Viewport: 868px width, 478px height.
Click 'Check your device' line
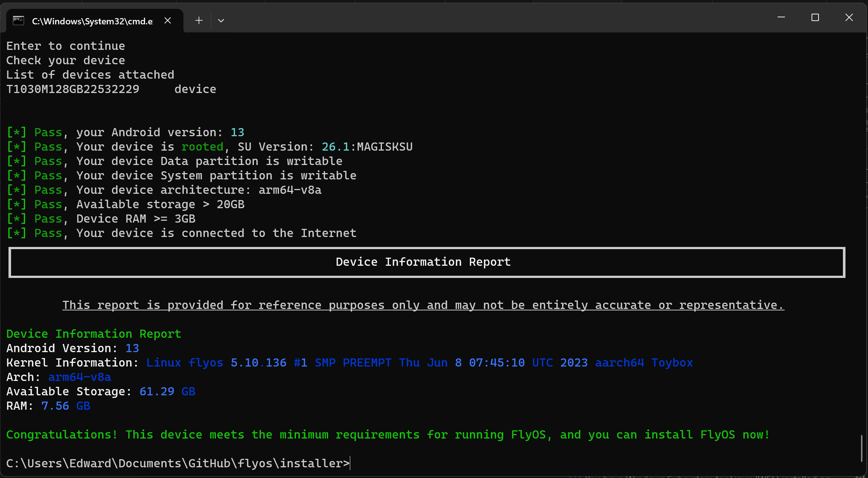(x=66, y=60)
